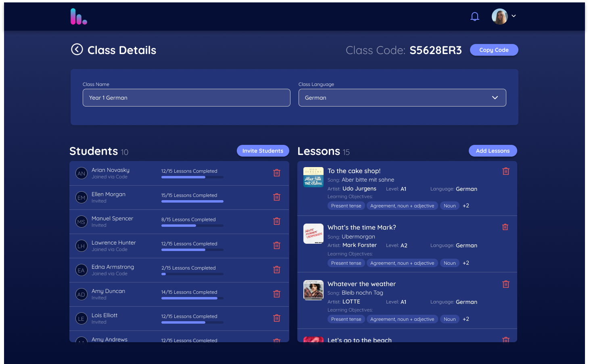This screenshot has width=589, height=364.
Task: Click the LE avatar for Lois Elliott
Action: [81, 318]
